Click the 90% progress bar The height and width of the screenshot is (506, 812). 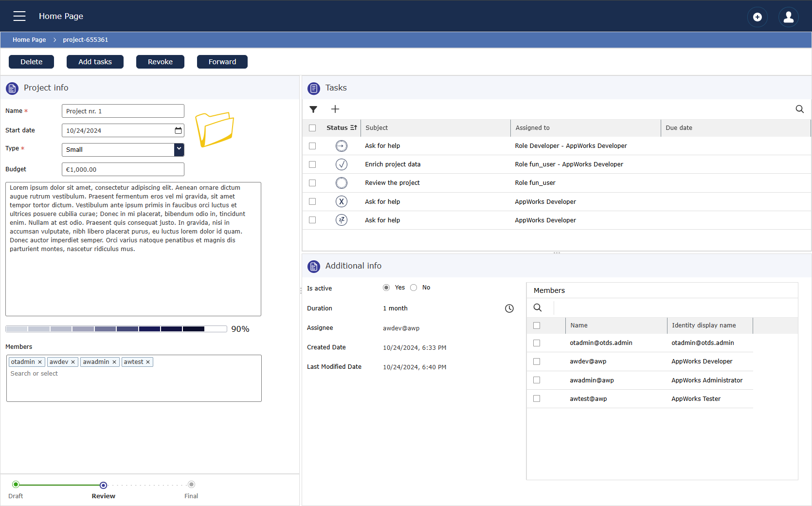(116, 329)
